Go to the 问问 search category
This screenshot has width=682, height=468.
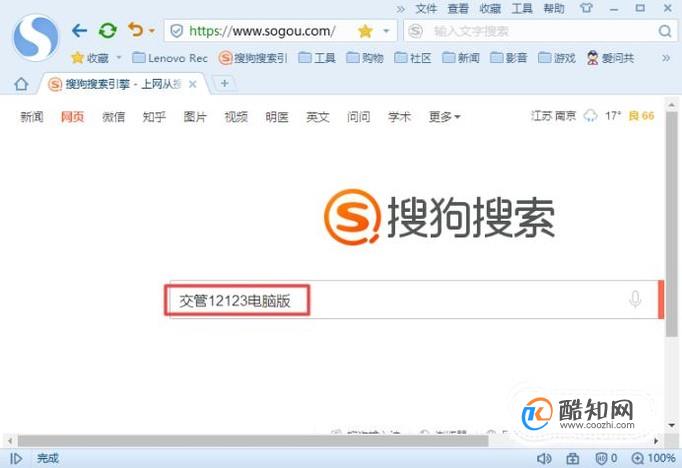tap(358, 117)
